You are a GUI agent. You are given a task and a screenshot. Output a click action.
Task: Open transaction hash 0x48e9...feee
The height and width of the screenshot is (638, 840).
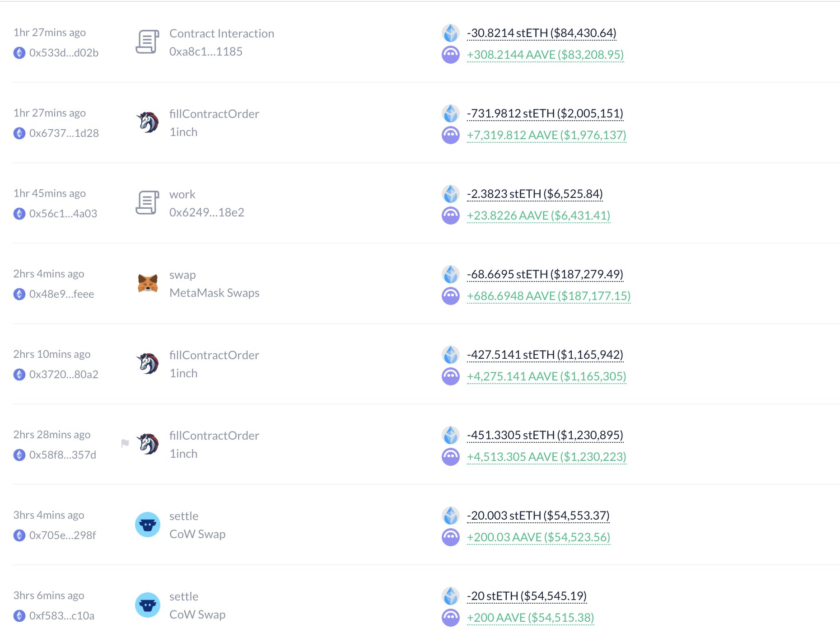click(61, 294)
